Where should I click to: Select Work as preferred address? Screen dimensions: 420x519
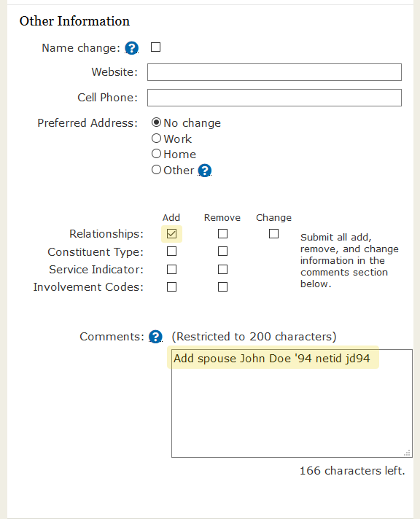click(x=156, y=138)
